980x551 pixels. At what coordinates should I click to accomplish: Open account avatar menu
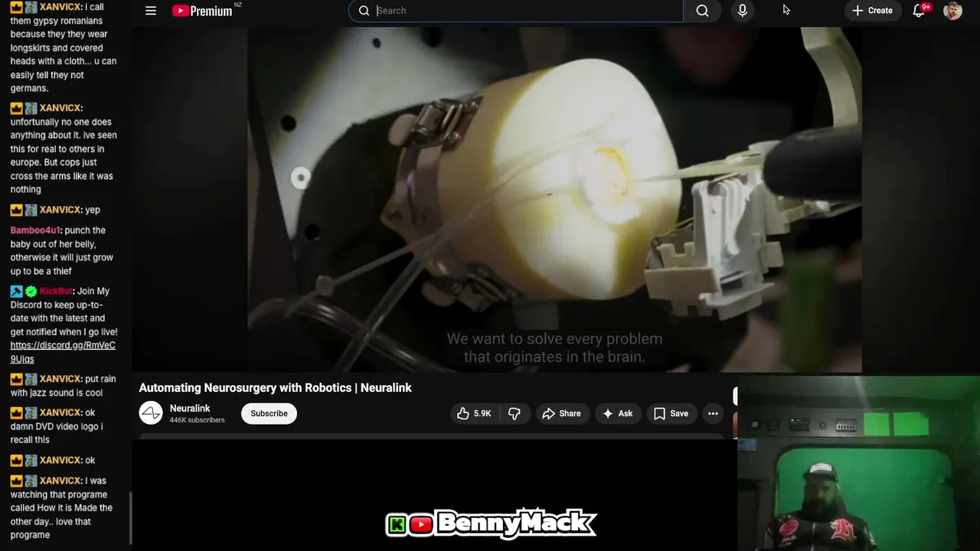point(952,11)
